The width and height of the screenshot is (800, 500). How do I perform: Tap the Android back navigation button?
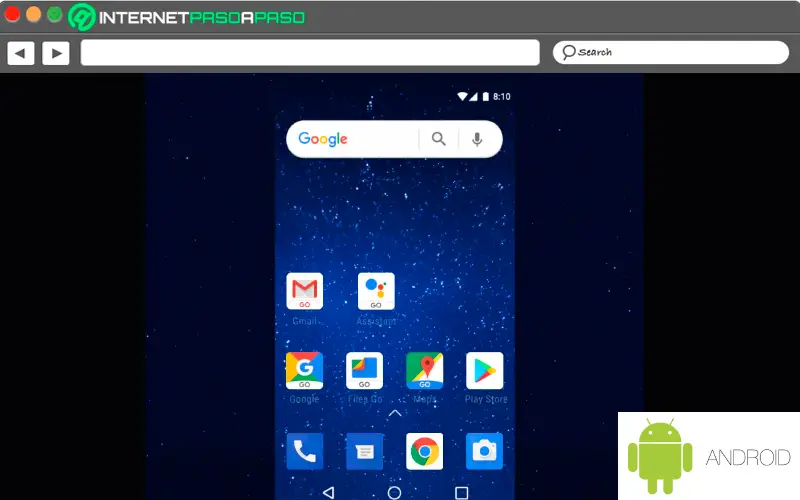tap(329, 492)
